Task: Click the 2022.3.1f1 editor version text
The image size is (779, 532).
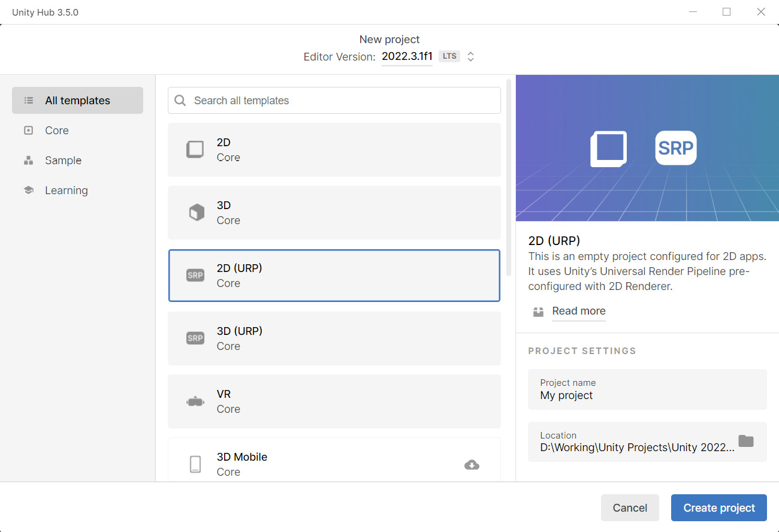Action: [407, 56]
